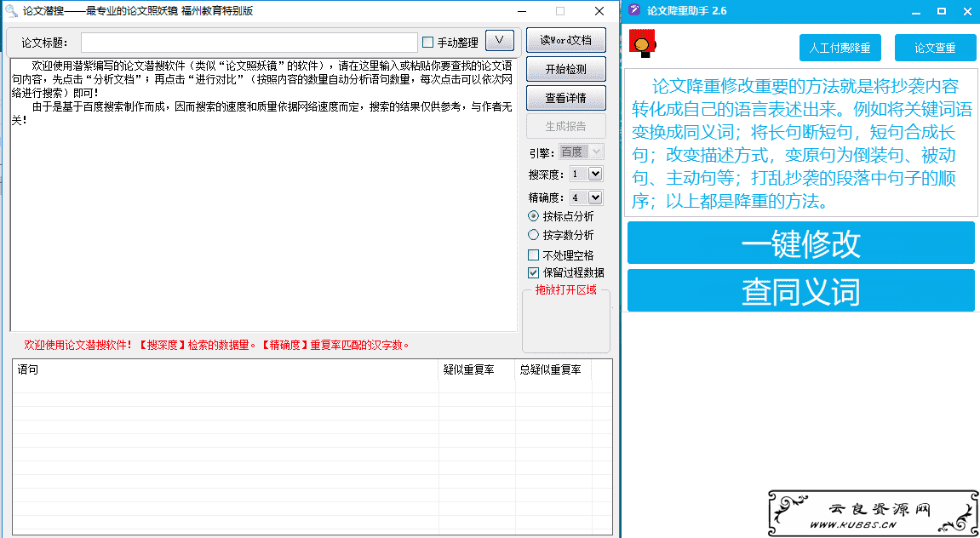Screen dimensions: 980x538
Task: Click the V expand button beside 手动整理
Action: [x=500, y=41]
